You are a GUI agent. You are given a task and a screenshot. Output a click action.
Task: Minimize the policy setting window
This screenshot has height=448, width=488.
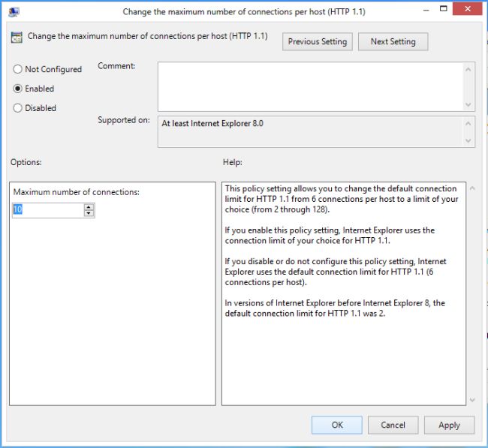[x=426, y=10]
